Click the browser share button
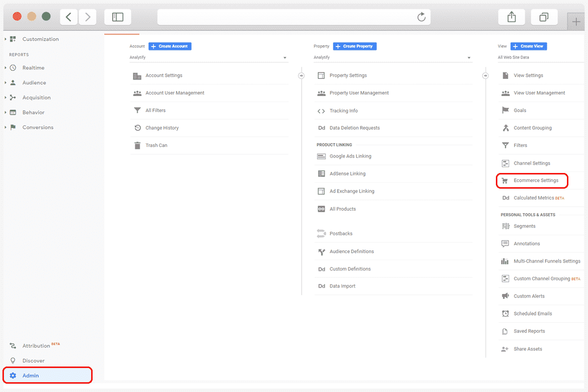The width and height of the screenshot is (588, 392). tap(512, 17)
